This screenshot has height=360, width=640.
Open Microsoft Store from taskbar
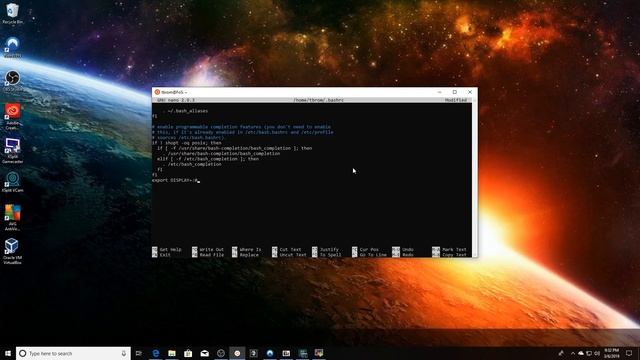188,353
